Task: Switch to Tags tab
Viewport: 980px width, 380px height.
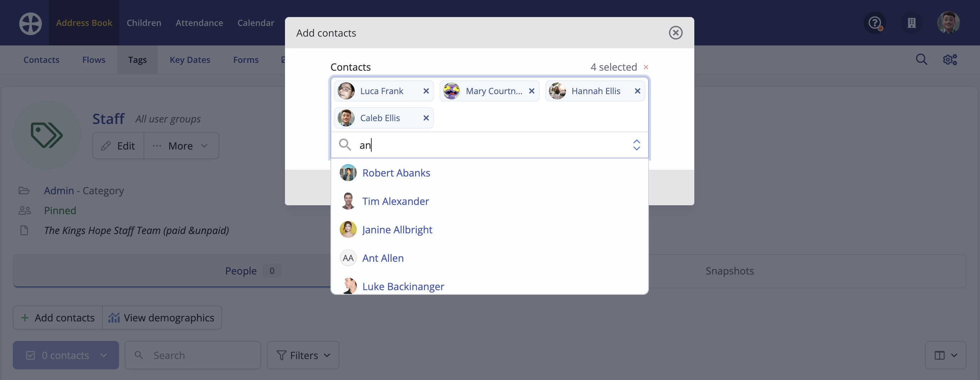Action: [138, 60]
